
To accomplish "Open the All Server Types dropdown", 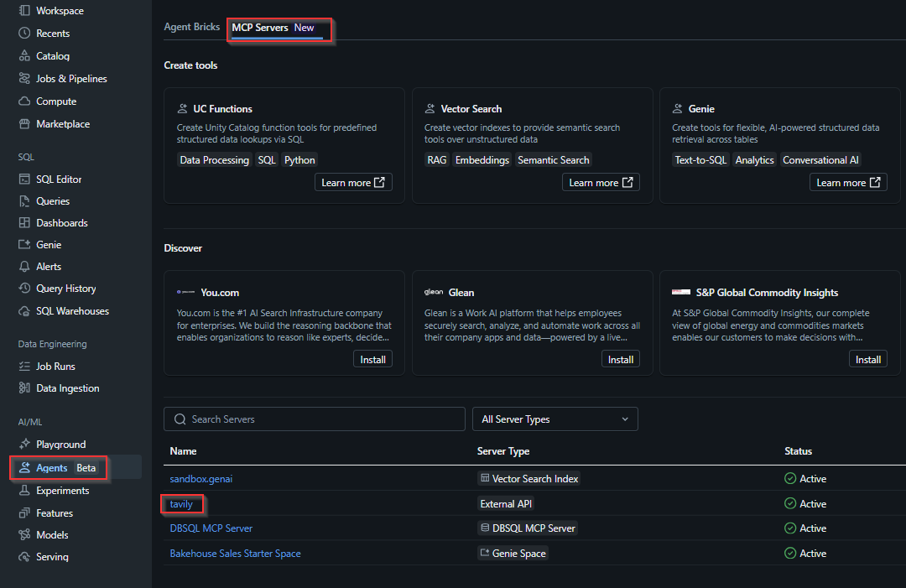I will pos(555,419).
